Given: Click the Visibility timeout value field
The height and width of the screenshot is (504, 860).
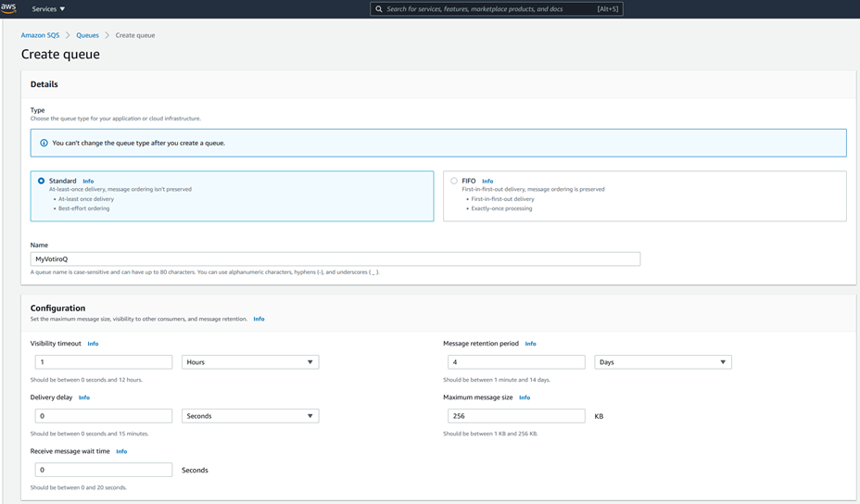Looking at the screenshot, I should pyautogui.click(x=104, y=362).
